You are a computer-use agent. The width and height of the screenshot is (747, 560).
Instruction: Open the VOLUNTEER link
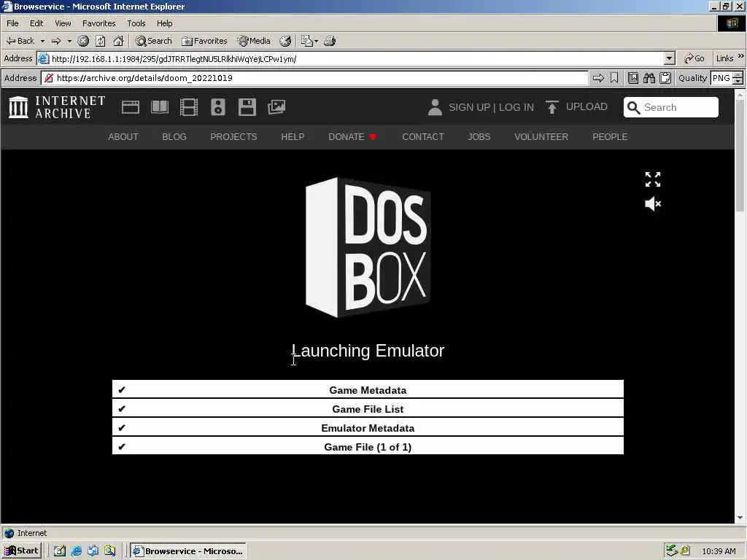pyautogui.click(x=541, y=136)
